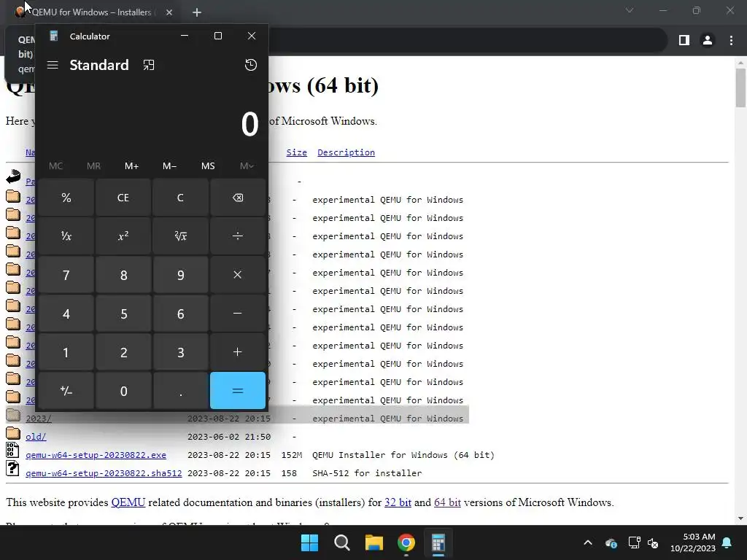Download qemu-w64-setup-20230822.exe
747x560 pixels.
(x=96, y=455)
